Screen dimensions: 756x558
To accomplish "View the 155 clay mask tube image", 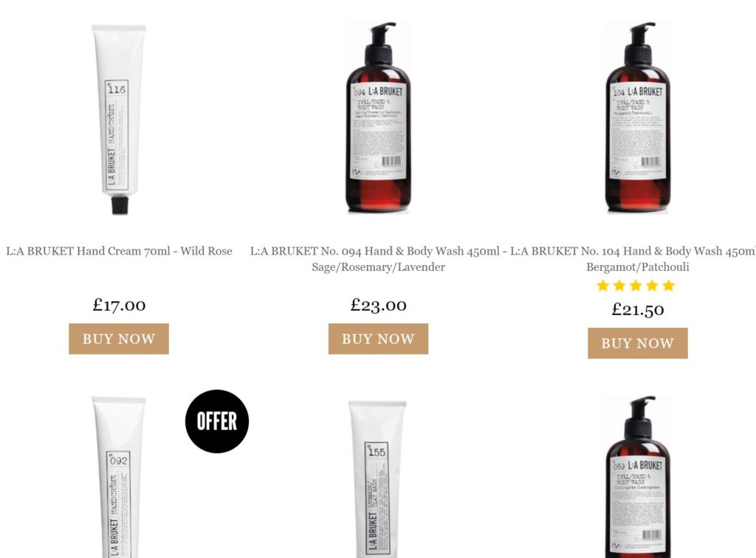I will (377, 479).
